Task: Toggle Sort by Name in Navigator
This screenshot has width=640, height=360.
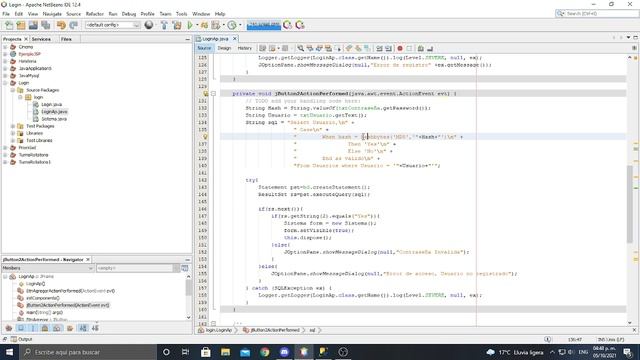Action: click(x=83, y=328)
